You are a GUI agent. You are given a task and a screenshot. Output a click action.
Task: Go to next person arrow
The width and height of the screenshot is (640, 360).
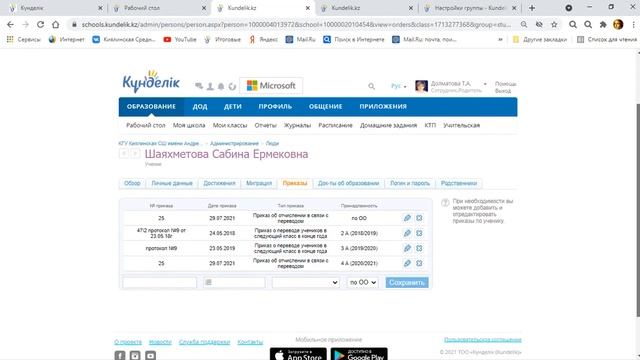click(x=135, y=153)
